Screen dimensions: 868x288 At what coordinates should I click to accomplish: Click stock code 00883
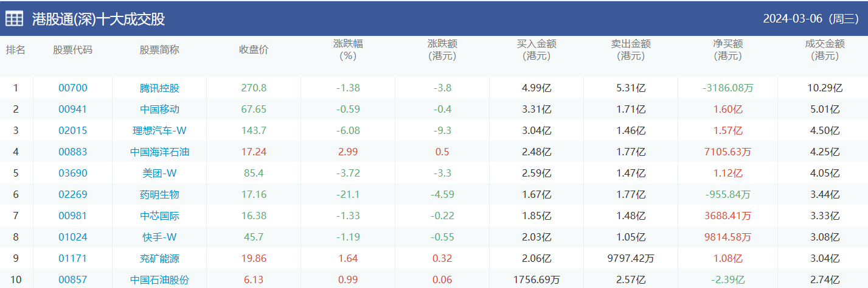coord(73,152)
